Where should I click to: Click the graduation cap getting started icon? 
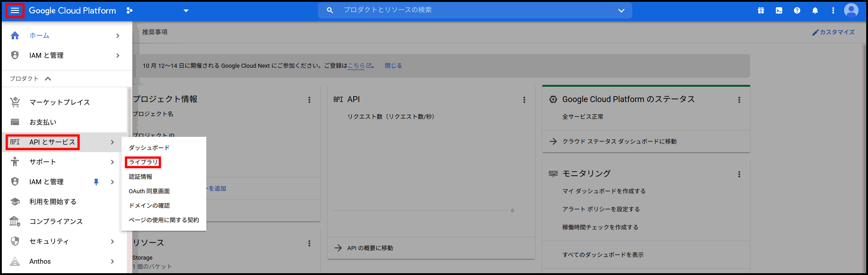point(15,201)
